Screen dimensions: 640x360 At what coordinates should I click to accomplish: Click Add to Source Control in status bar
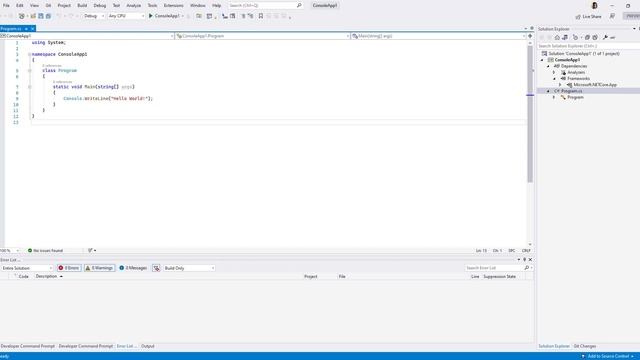(608, 356)
